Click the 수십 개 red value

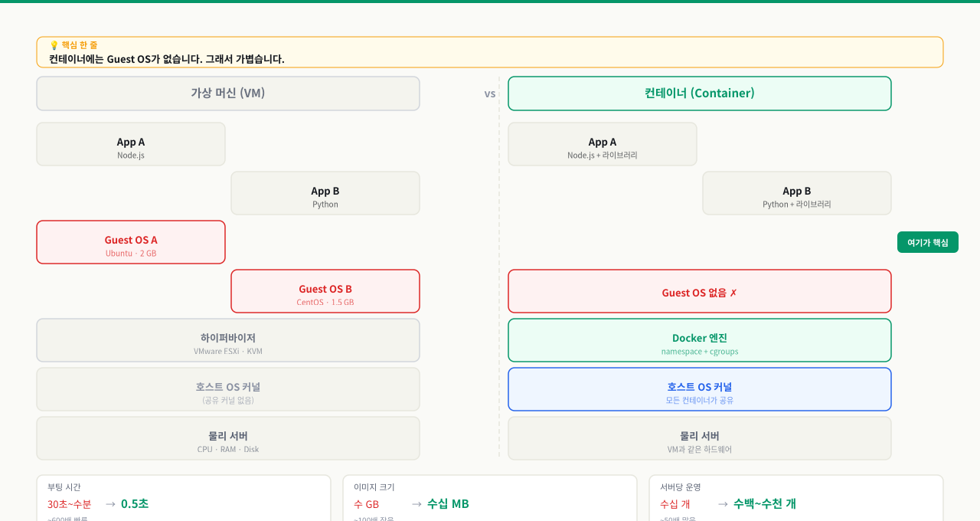(x=675, y=504)
